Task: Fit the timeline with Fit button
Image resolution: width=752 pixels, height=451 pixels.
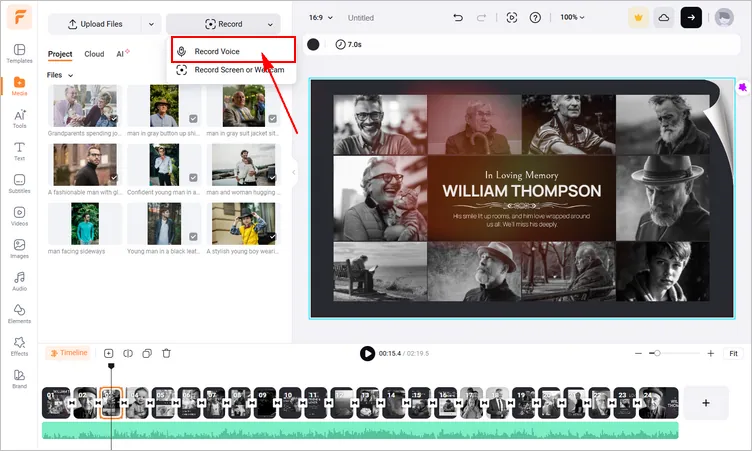Action: (733, 354)
